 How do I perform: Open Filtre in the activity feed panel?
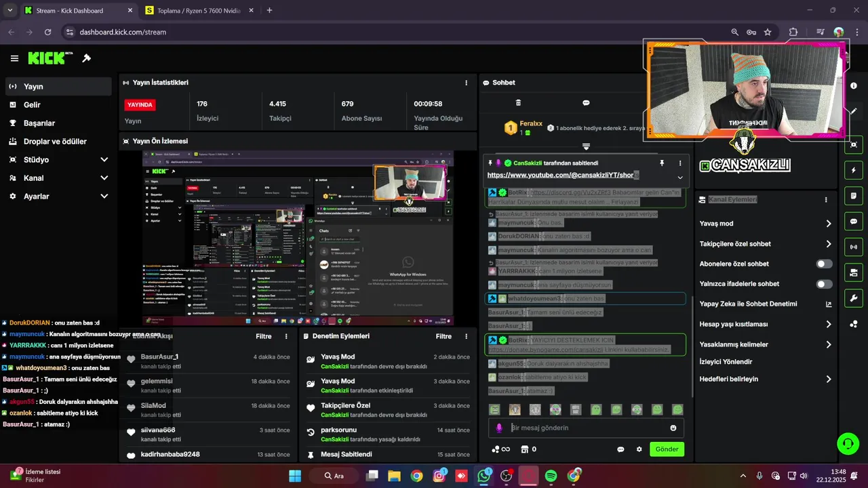[264, 336]
